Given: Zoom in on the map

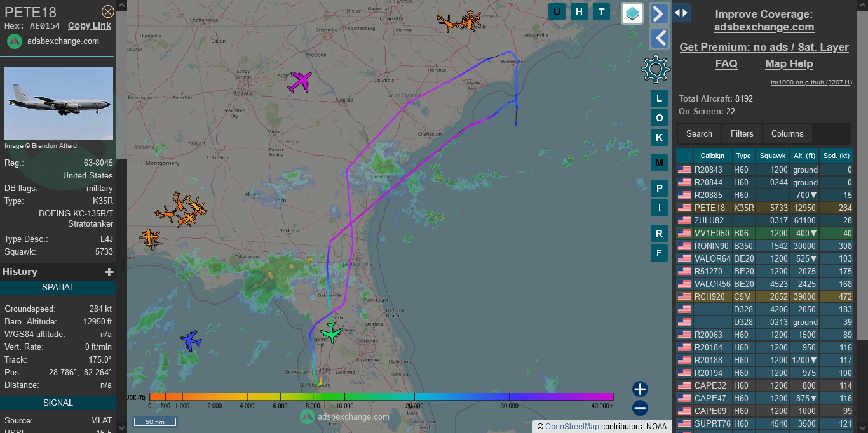Looking at the screenshot, I should [640, 389].
